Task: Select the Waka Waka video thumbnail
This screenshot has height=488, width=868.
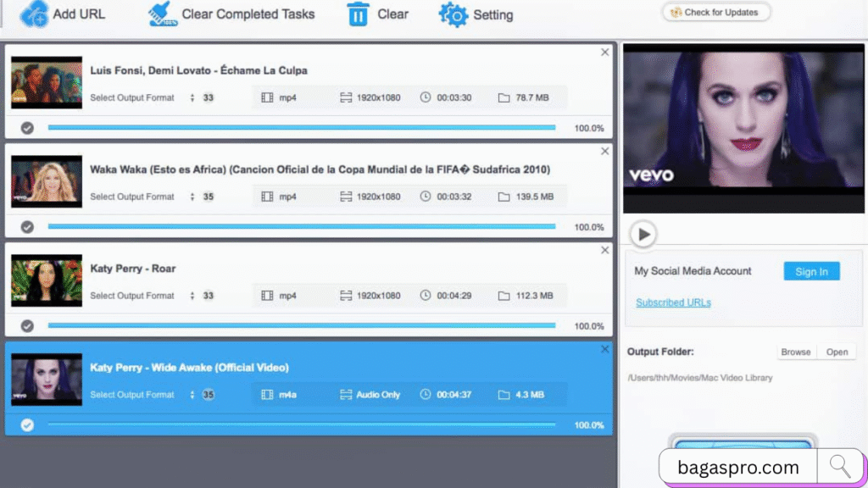Action: (46, 180)
